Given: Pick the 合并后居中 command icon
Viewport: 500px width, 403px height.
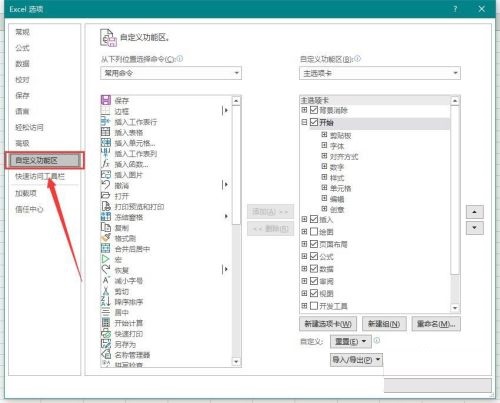Looking at the screenshot, I should [x=106, y=249].
